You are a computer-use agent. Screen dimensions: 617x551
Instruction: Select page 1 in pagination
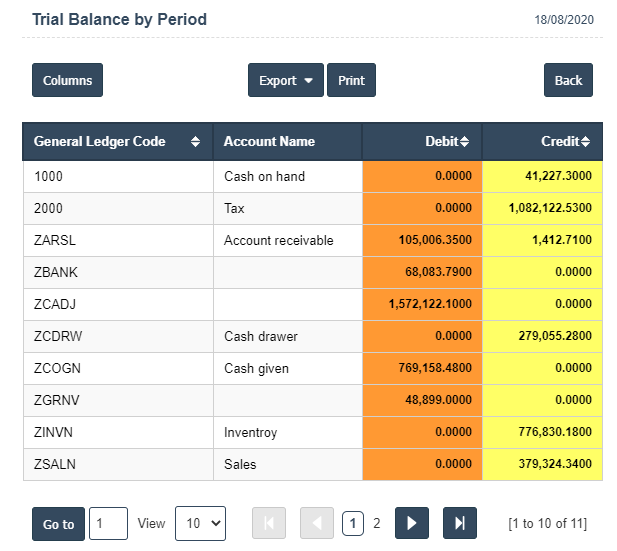(x=352, y=523)
